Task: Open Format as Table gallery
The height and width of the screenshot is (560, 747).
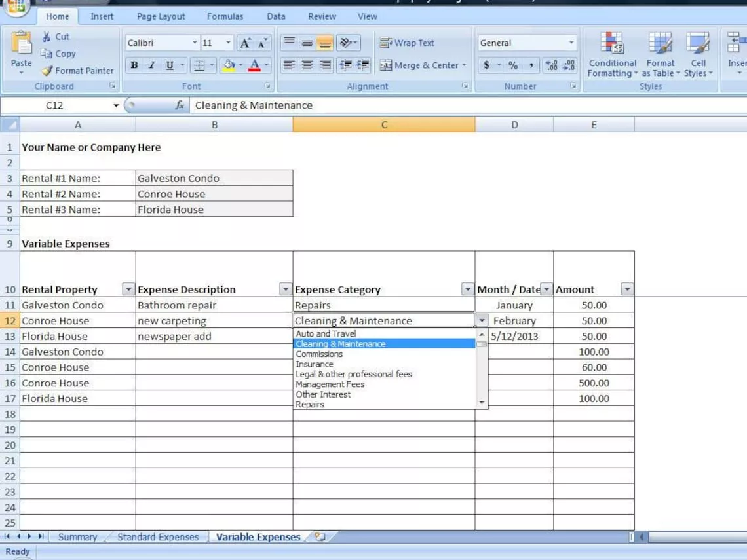Action: [661, 54]
